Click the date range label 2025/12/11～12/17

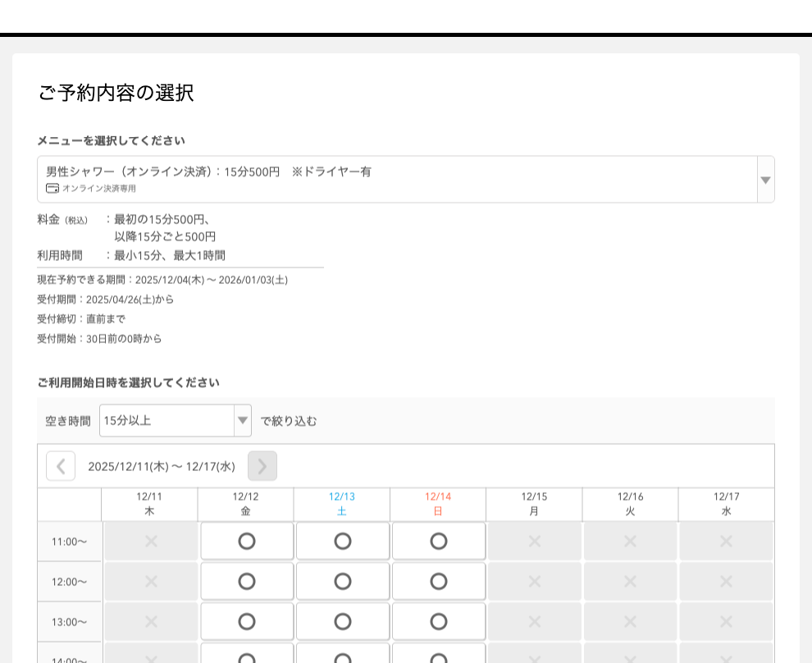click(162, 466)
